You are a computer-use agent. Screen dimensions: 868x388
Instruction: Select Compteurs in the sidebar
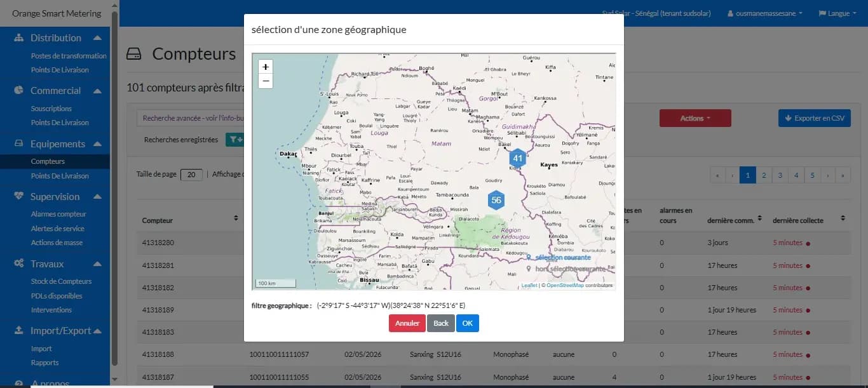pos(48,161)
